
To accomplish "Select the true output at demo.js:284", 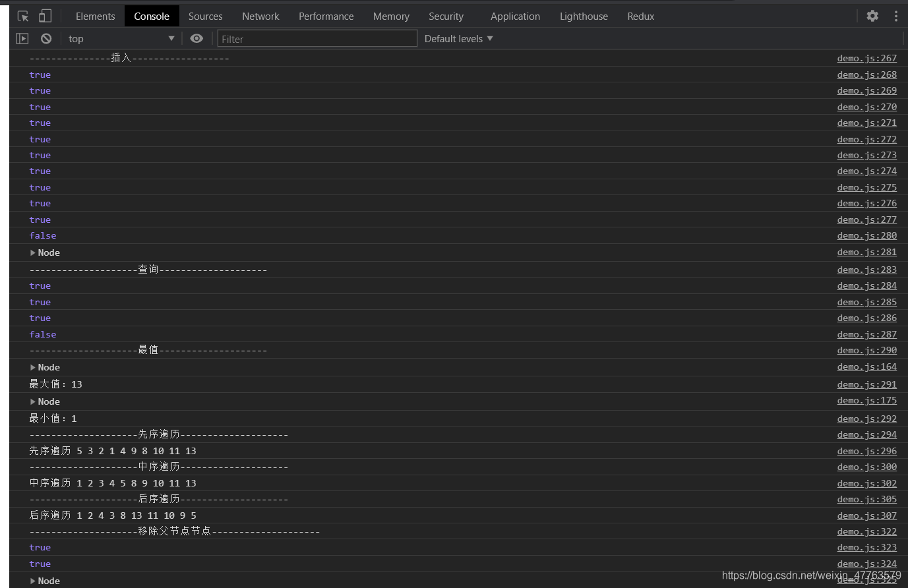I will point(40,285).
